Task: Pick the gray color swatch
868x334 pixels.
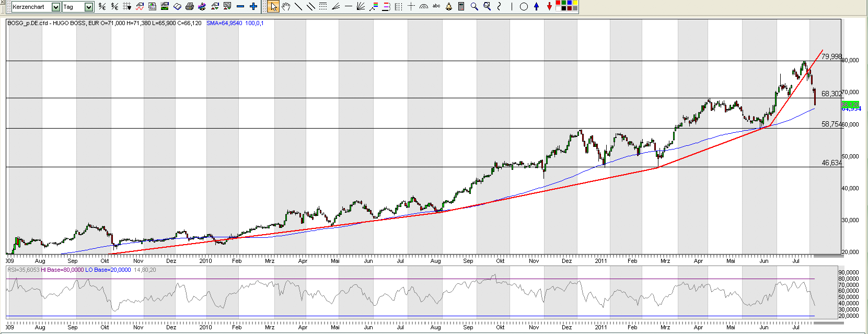Action: pos(575,8)
